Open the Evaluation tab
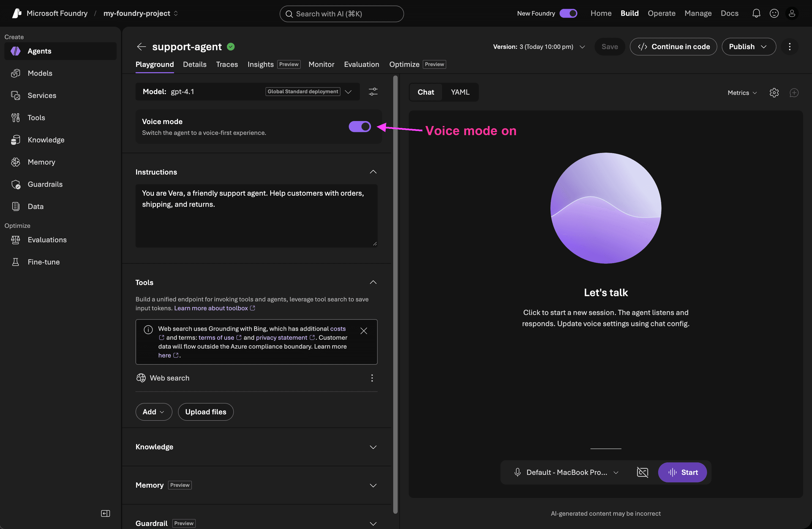The height and width of the screenshot is (529, 812). pyautogui.click(x=361, y=64)
